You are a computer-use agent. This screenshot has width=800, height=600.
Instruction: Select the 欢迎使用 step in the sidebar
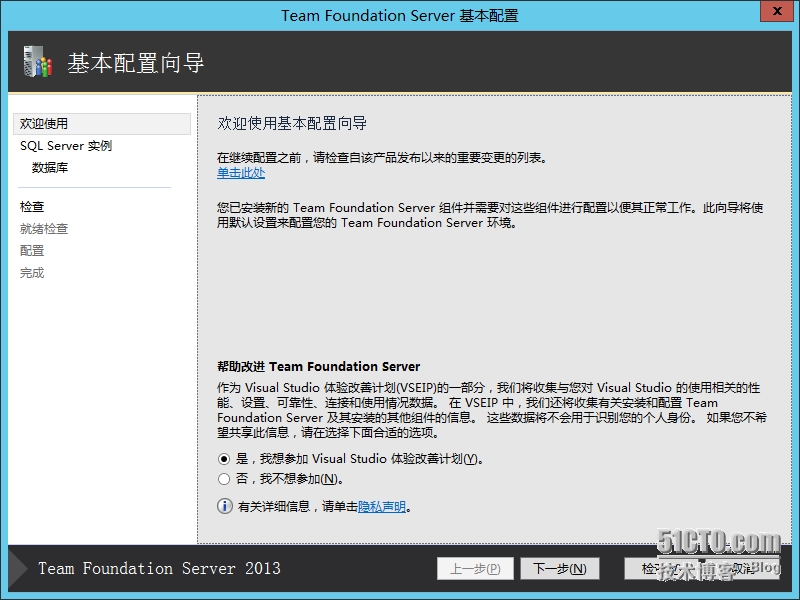(102, 124)
